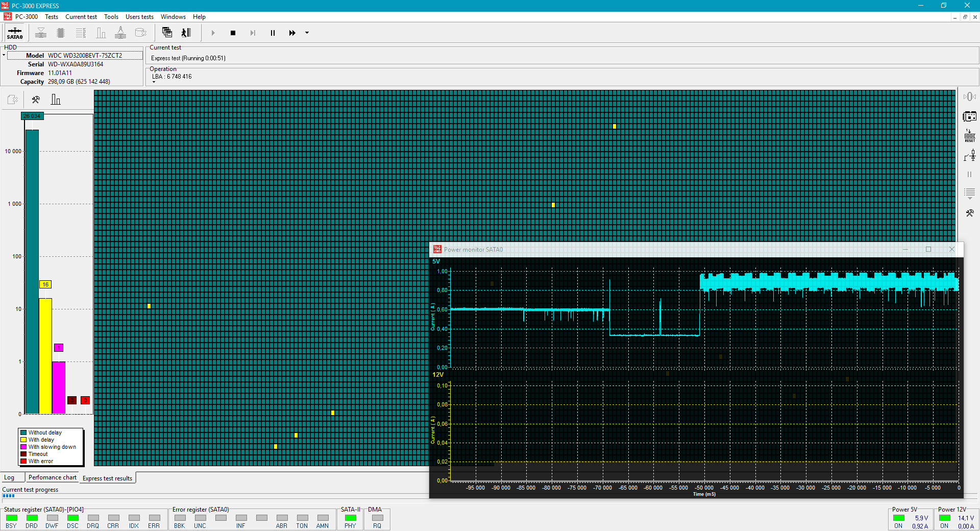Click the PHY SATA-II indicator

(x=350, y=518)
